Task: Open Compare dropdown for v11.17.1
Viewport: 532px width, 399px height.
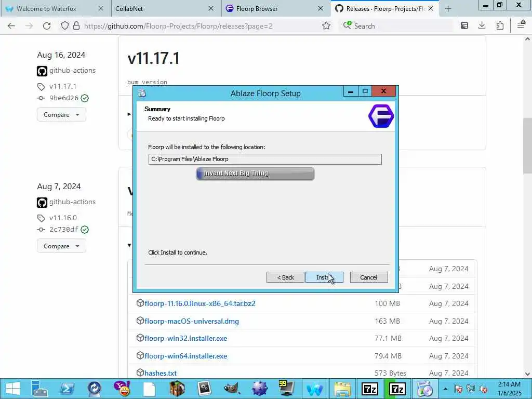Action: tap(61, 115)
